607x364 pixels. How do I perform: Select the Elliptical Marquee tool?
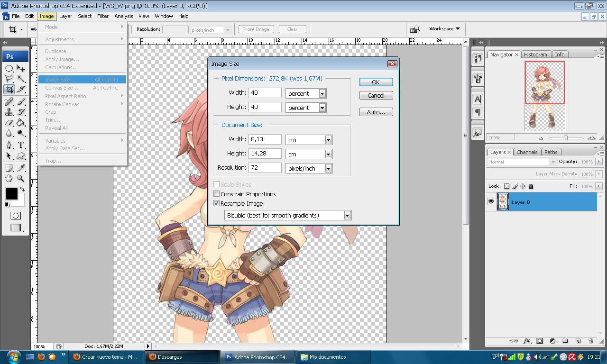click(x=9, y=69)
